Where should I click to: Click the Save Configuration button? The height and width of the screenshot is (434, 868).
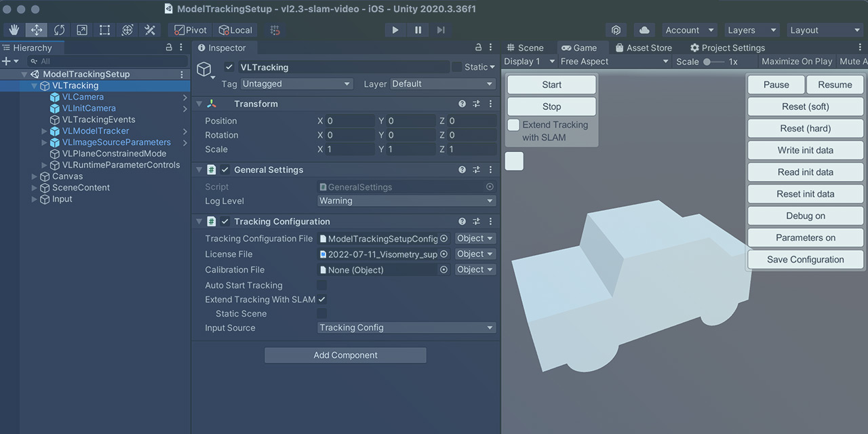(x=805, y=259)
